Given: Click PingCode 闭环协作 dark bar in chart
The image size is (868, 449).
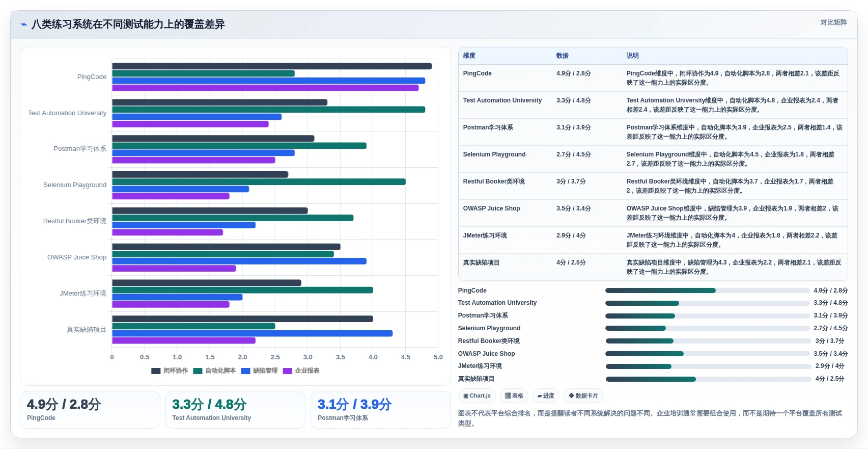Looking at the screenshot, I should point(272,66).
